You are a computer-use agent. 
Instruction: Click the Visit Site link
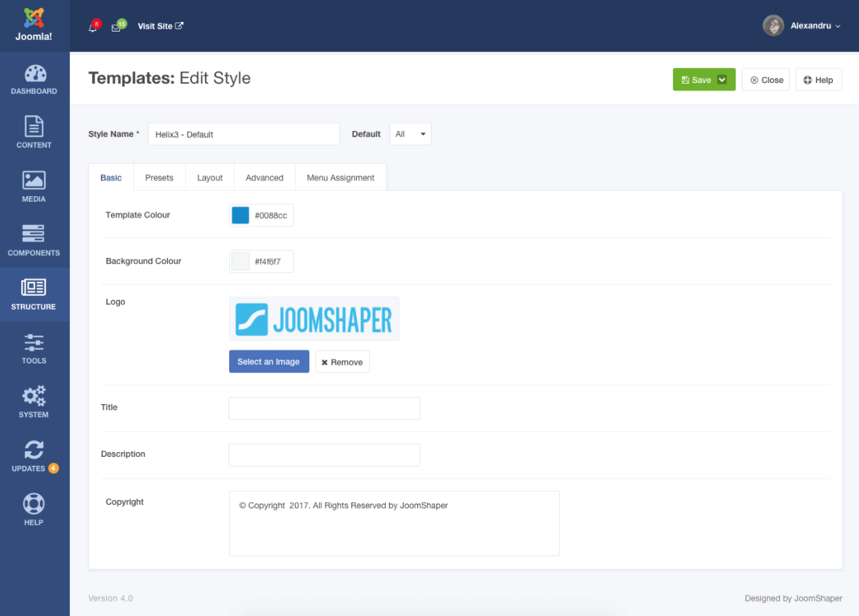161,26
